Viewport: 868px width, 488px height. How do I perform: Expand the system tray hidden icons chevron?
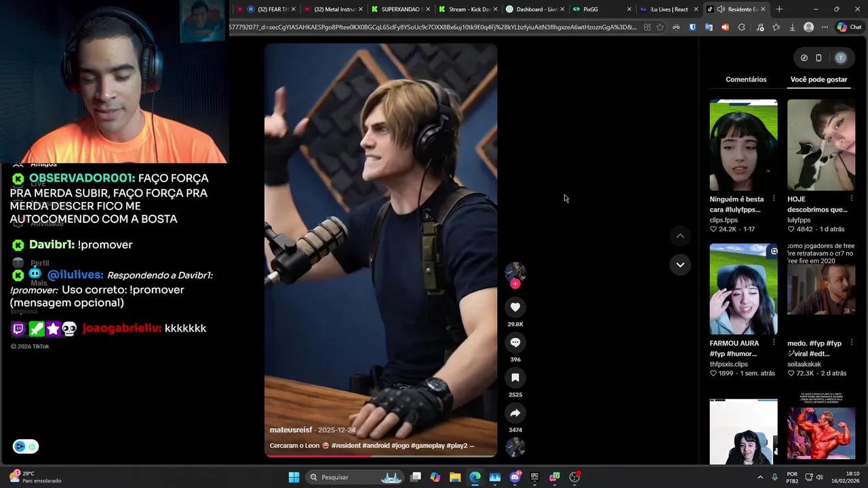tap(760, 477)
